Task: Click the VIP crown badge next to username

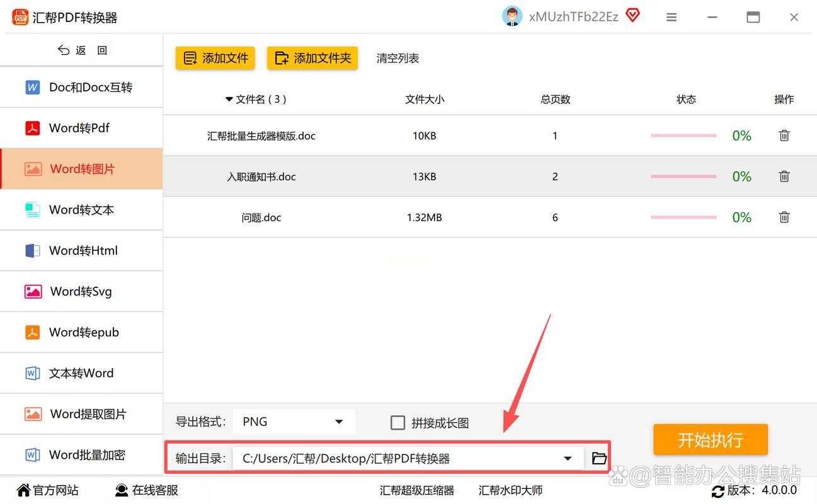Action: click(x=632, y=15)
